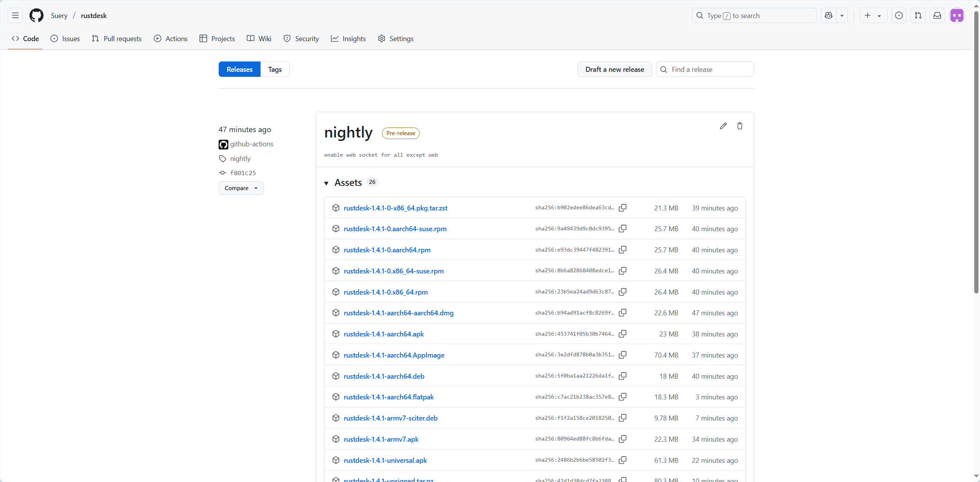Open the Compare dropdown

241,188
